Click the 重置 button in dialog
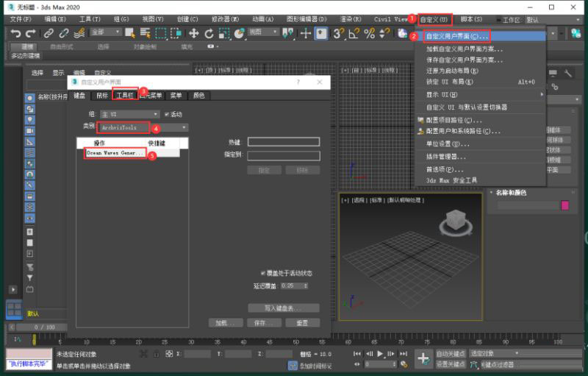588x376 pixels. tap(302, 323)
